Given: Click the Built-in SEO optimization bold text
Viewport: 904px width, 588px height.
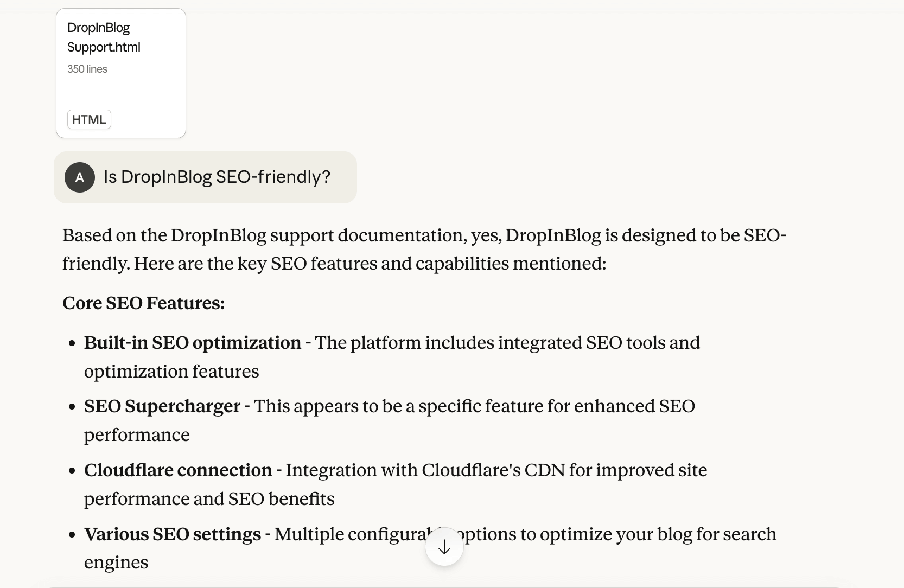Looking at the screenshot, I should 192,343.
